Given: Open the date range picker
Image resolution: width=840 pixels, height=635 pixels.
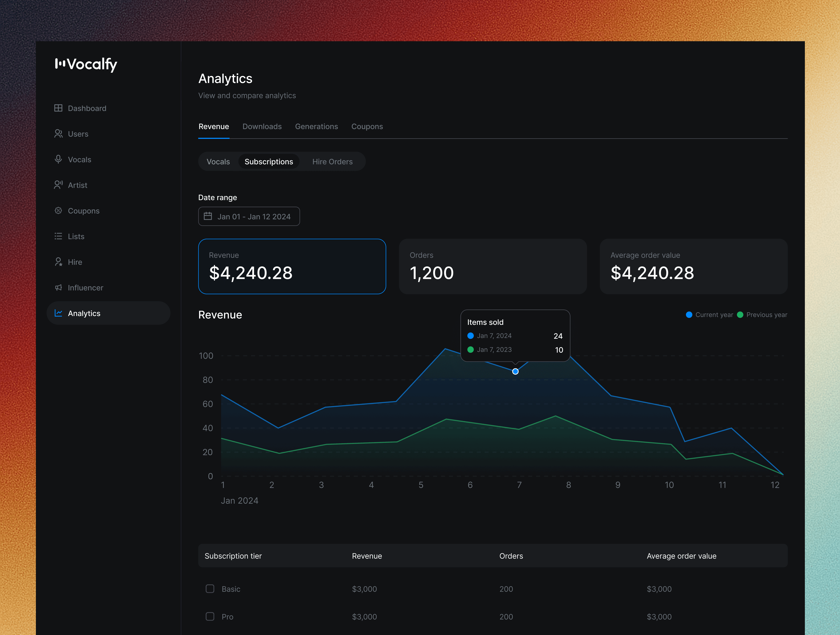Looking at the screenshot, I should pyautogui.click(x=249, y=216).
